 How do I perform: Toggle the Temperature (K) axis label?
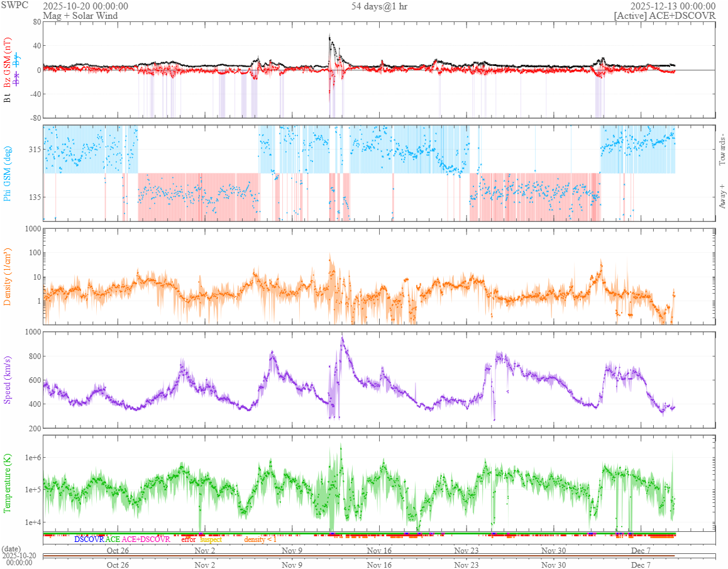7,483
